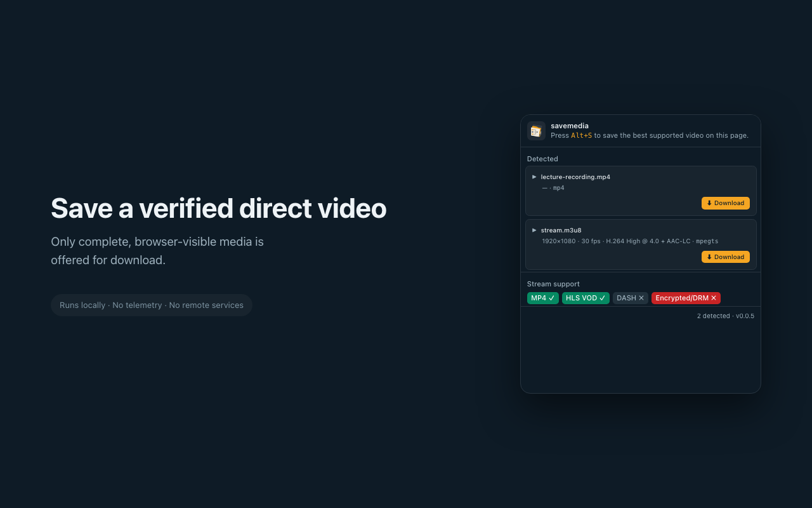Download the lecture-recording.mp4 video
Viewport: 812px width, 508px height.
click(x=726, y=203)
